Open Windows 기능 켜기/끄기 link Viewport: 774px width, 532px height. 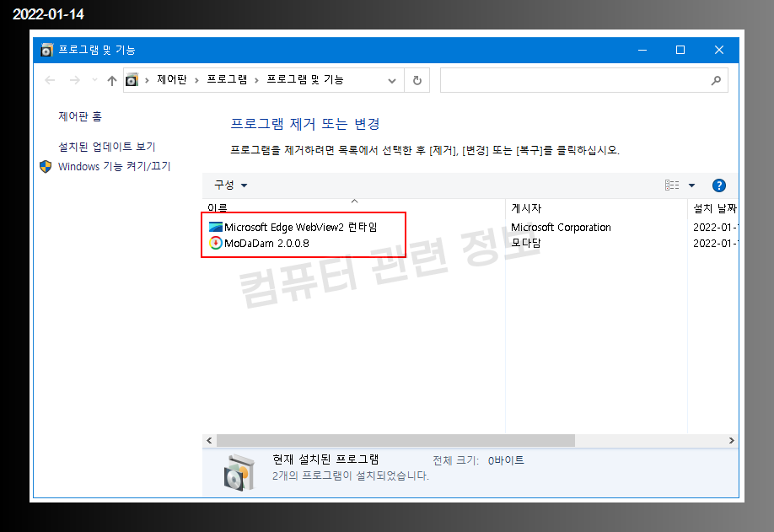click(114, 166)
